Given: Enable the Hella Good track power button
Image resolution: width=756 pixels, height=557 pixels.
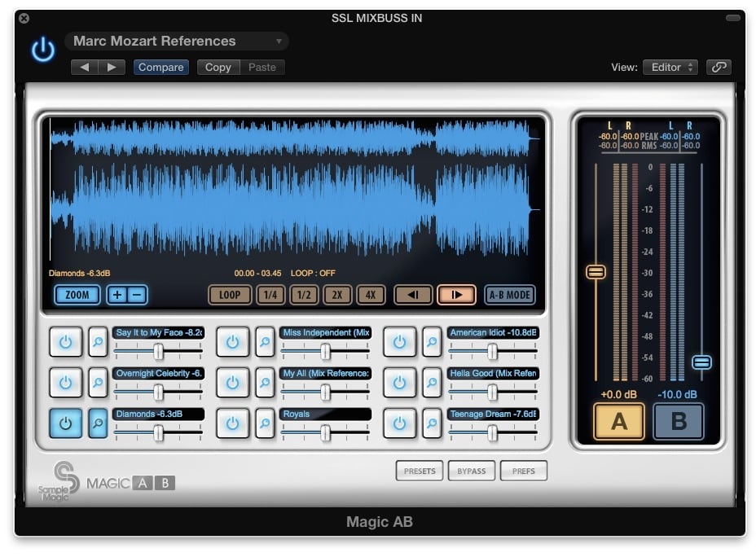Looking at the screenshot, I should tap(399, 383).
